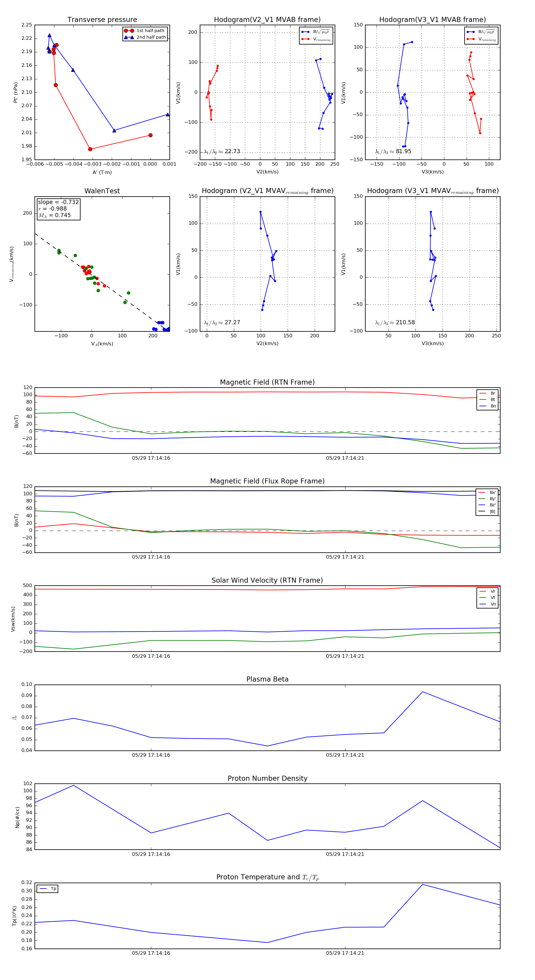Select the "Vn" legend entry
Screen dimensions: 535x980
tap(487, 604)
